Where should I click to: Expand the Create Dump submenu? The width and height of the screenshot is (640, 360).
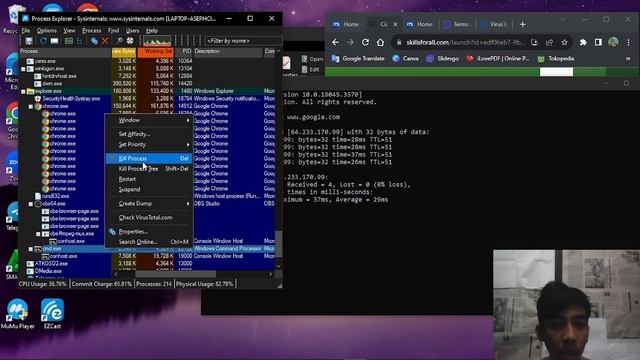(149, 204)
